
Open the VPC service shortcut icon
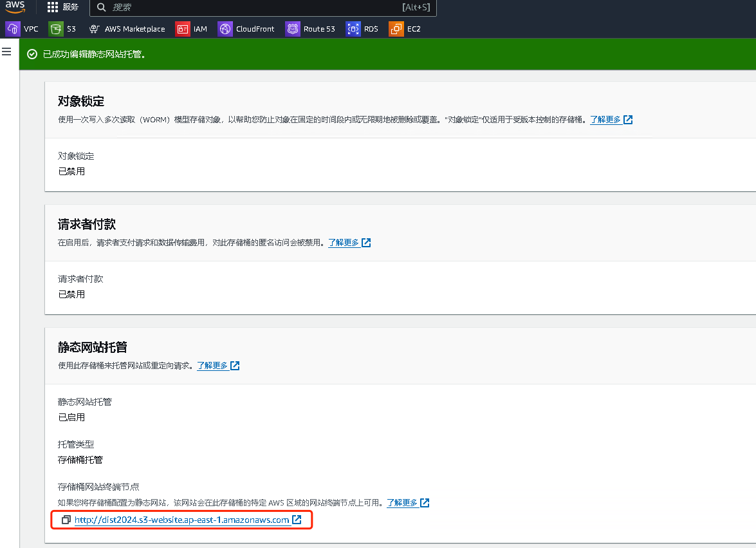[x=13, y=29]
